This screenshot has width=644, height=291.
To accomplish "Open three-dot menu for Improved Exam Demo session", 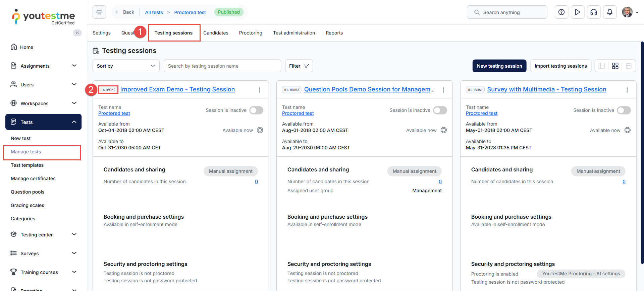I will (259, 90).
